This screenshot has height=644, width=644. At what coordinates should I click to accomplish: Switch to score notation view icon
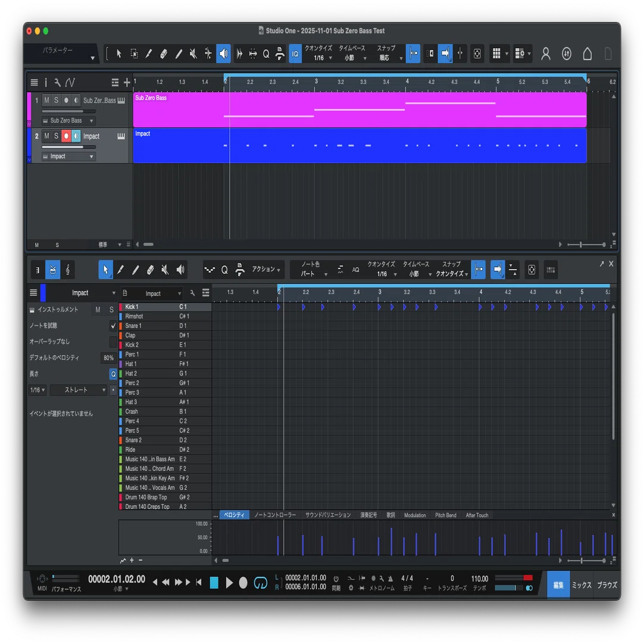coord(68,270)
